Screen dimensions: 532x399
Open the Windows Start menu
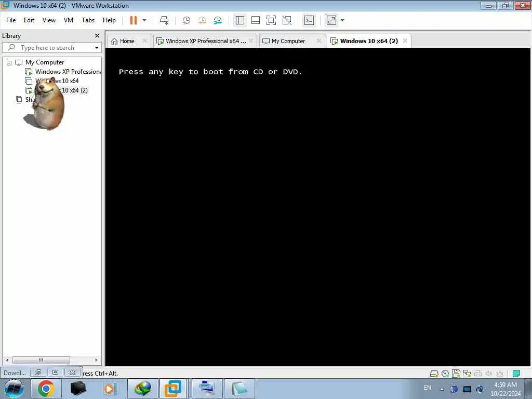(14, 389)
